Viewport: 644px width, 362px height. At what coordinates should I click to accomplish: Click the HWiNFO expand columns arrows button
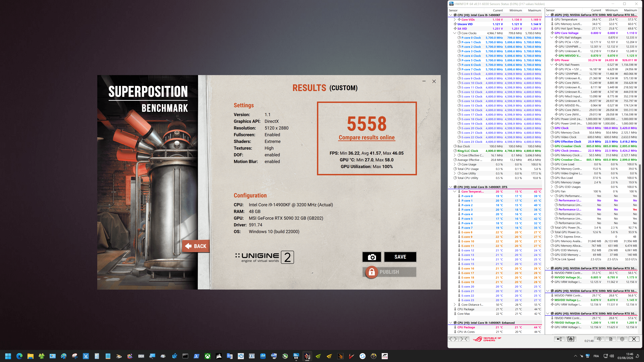coord(453,339)
